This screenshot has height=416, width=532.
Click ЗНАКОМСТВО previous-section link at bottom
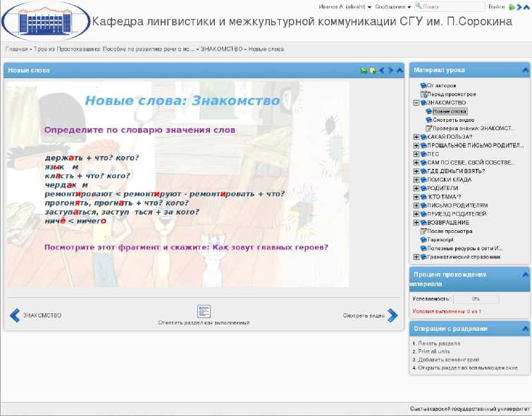click(42, 315)
